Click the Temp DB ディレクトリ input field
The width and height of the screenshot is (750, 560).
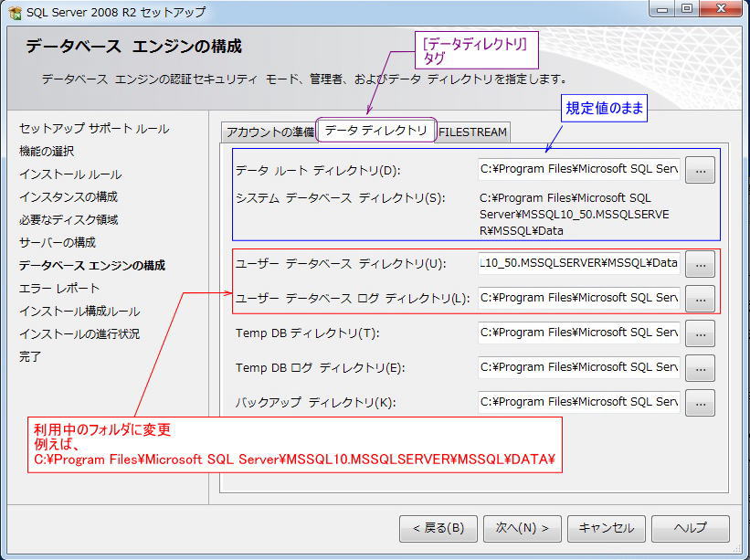pos(579,333)
